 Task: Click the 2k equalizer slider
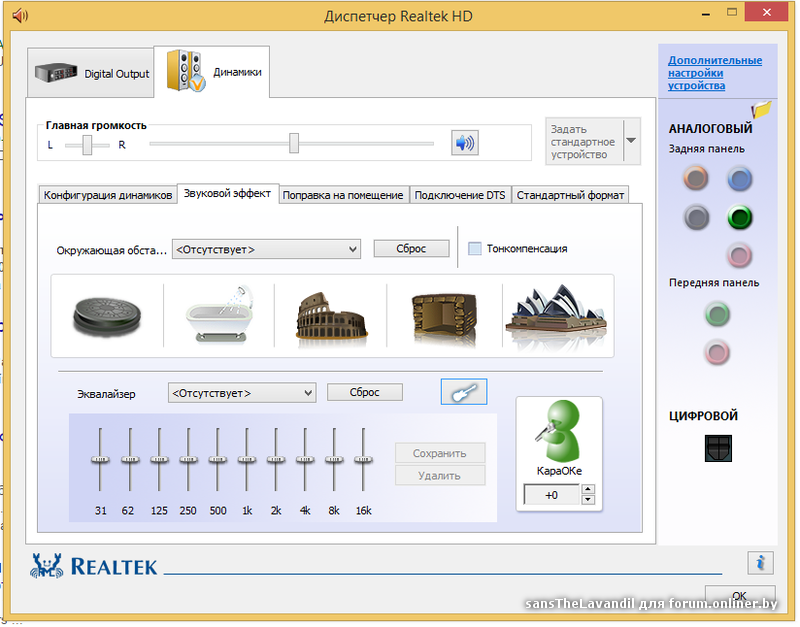pyautogui.click(x=277, y=462)
